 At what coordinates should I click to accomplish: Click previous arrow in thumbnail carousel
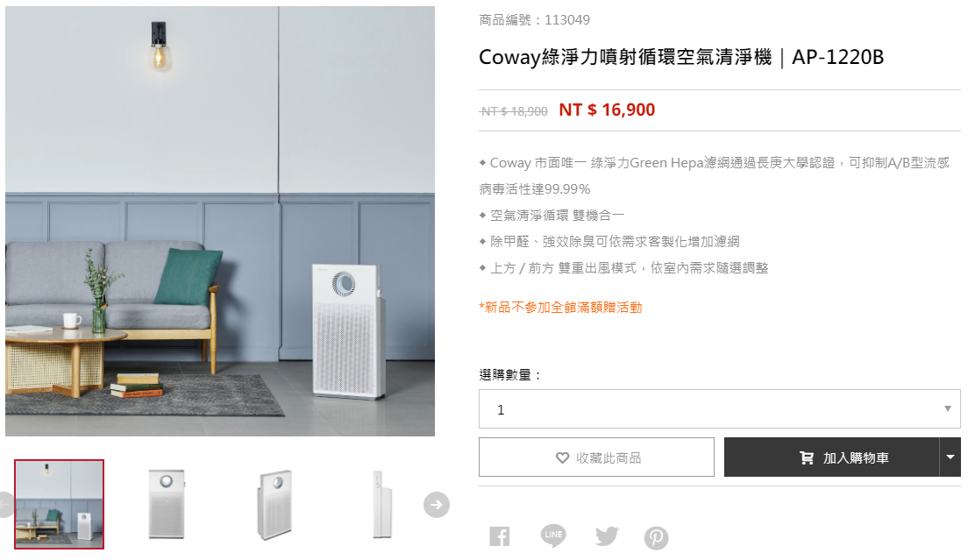5,505
